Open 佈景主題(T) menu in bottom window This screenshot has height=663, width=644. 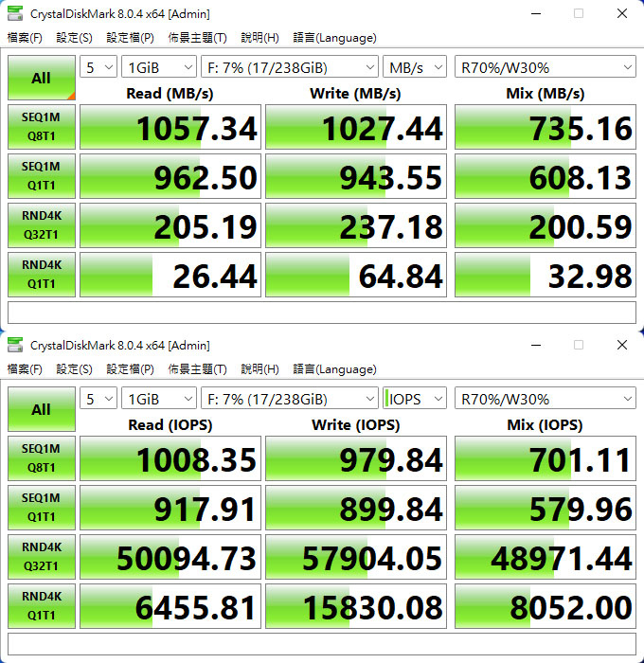point(197,369)
